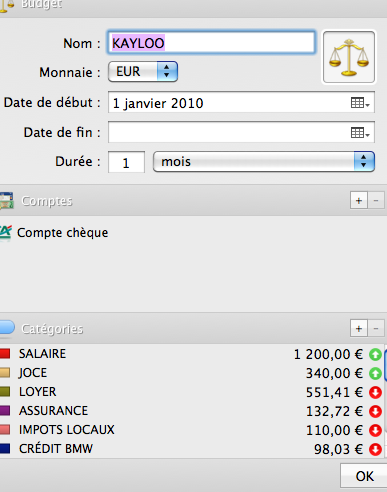Click the olive LOYER color swatch
Image resolution: width=387 pixels, height=492 pixels.
point(5,391)
